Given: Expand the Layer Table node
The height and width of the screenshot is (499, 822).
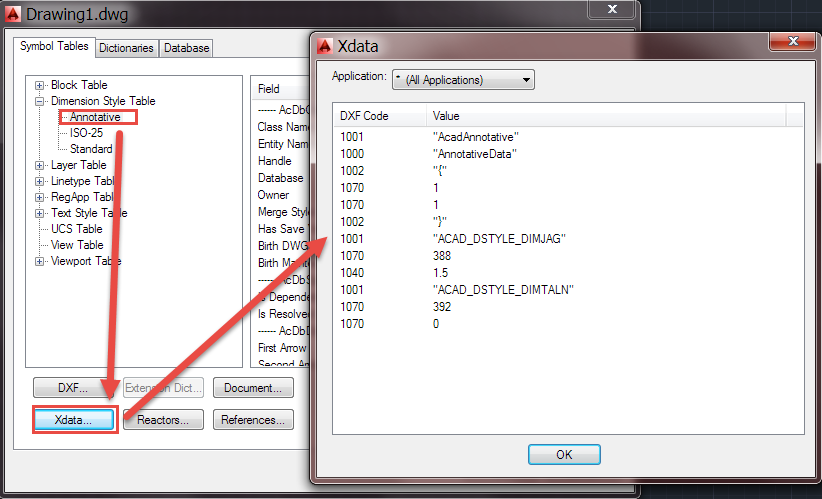Looking at the screenshot, I should point(39,165).
